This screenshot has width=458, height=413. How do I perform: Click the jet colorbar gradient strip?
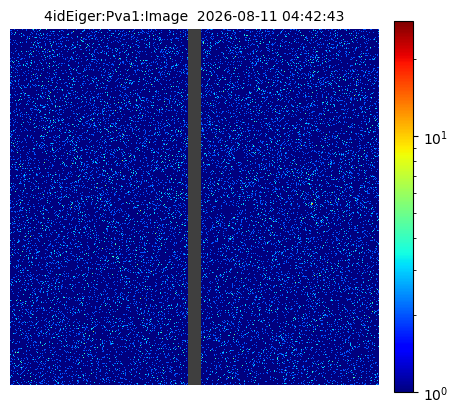(404, 207)
